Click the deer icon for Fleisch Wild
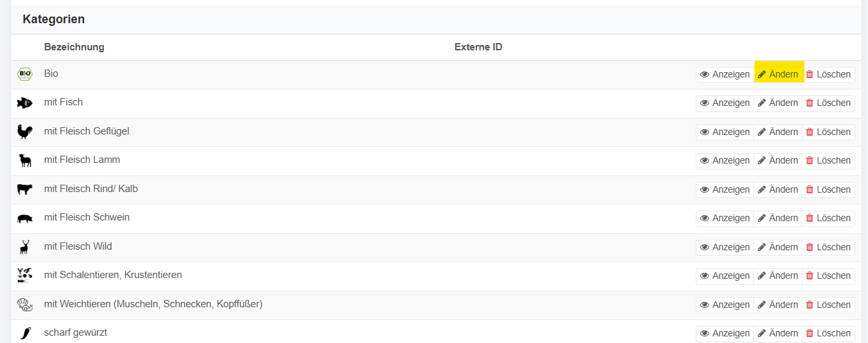 tap(25, 247)
